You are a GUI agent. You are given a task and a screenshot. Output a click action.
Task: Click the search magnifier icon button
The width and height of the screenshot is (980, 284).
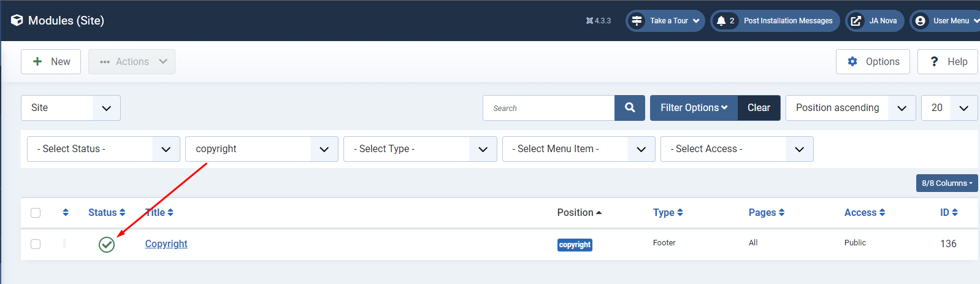pos(630,108)
